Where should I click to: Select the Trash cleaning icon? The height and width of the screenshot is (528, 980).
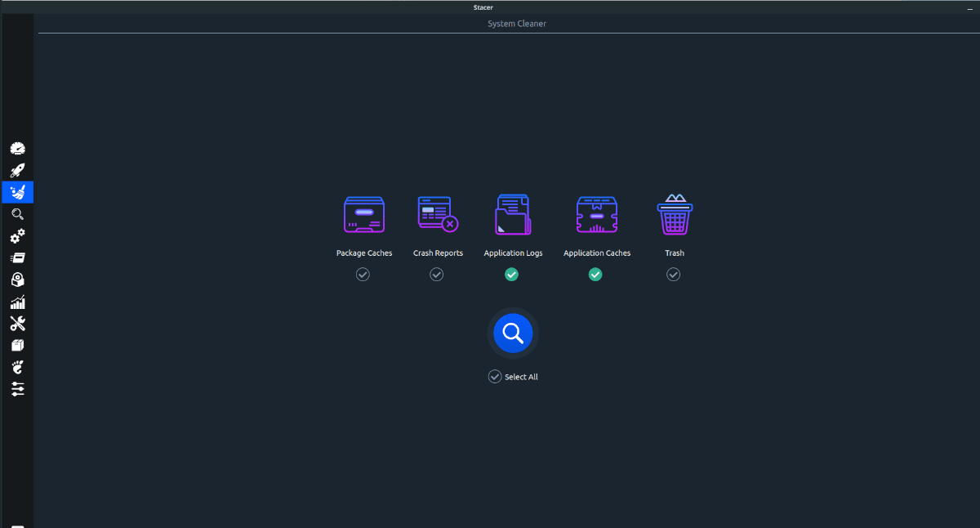[674, 214]
